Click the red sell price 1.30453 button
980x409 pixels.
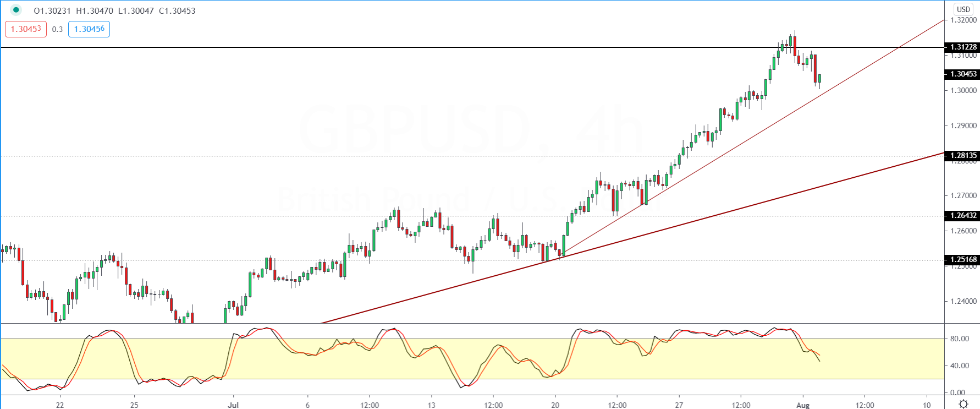tap(26, 29)
